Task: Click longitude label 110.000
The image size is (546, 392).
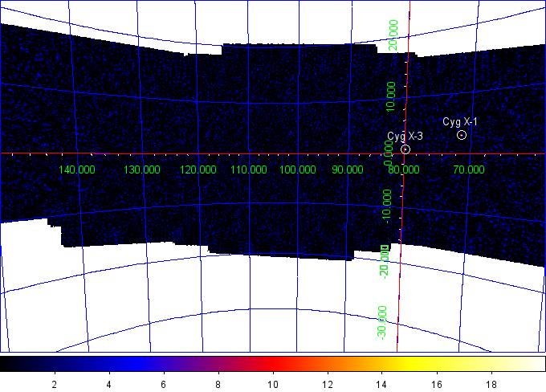Action: click(x=249, y=169)
